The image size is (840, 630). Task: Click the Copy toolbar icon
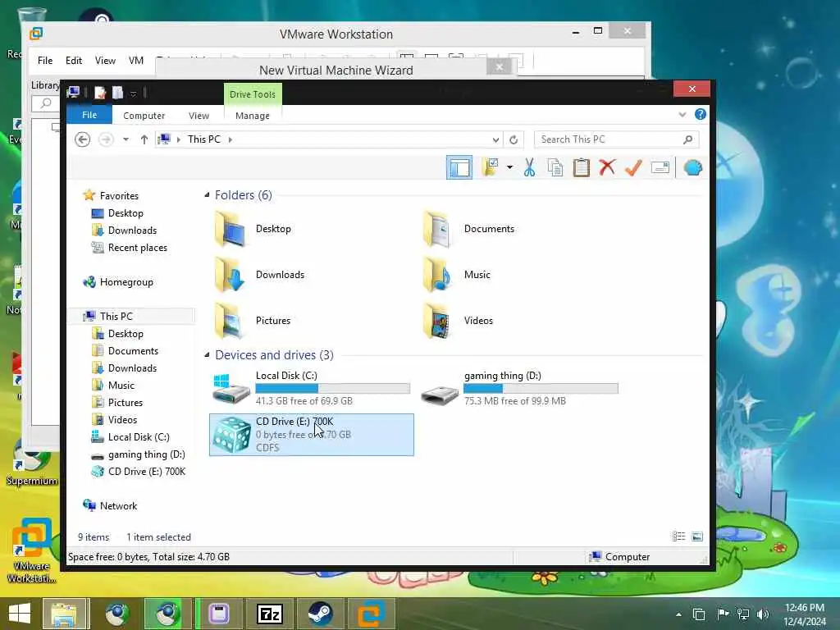555,167
